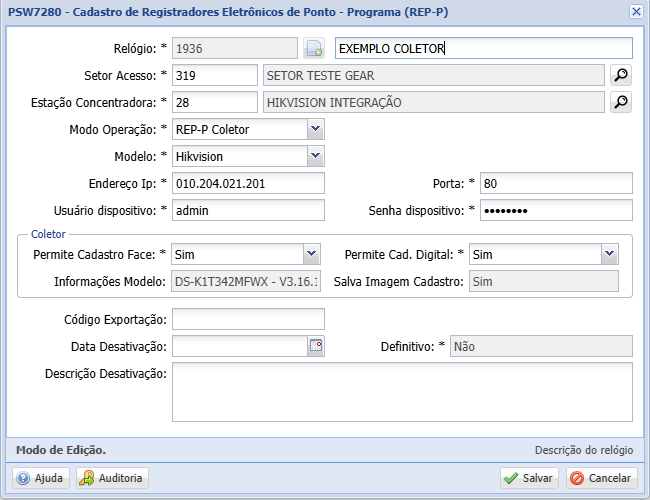This screenshot has width=650, height=500.
Task: Expand the Modelo dropdown showing Hikvision
Action: click(x=315, y=156)
